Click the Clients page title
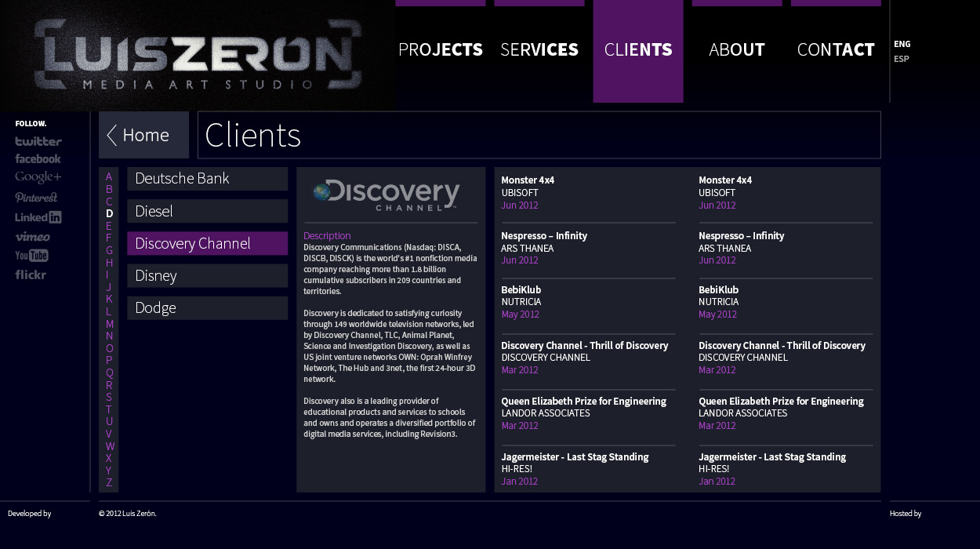The image size is (980, 549). pos(252,135)
